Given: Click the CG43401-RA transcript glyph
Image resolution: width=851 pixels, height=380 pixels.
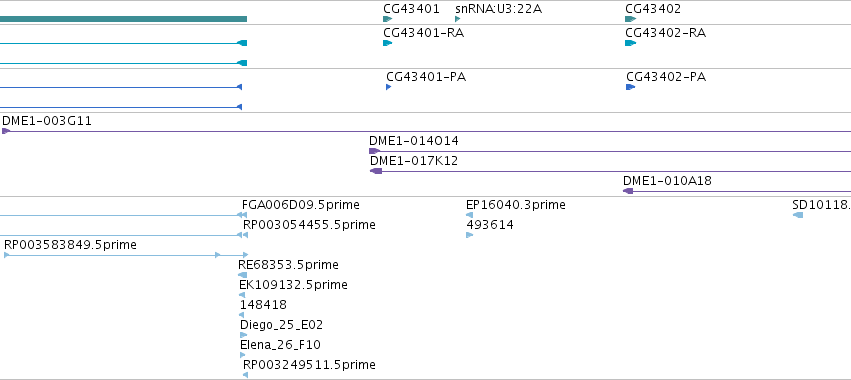Looking at the screenshot, I should [x=388, y=43].
